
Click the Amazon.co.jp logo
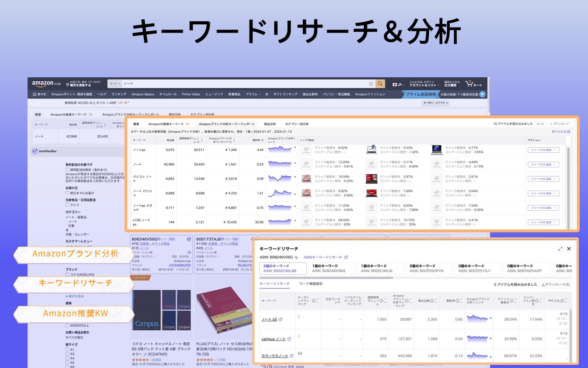46,84
